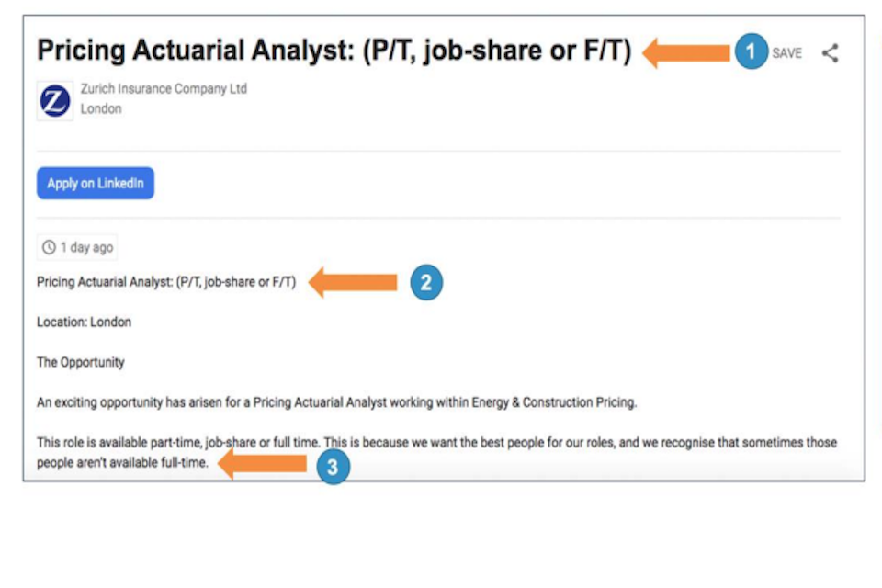Click the blue number 1 circle
Image resolution: width=882 pixels, height=588 pixels.
point(751,52)
